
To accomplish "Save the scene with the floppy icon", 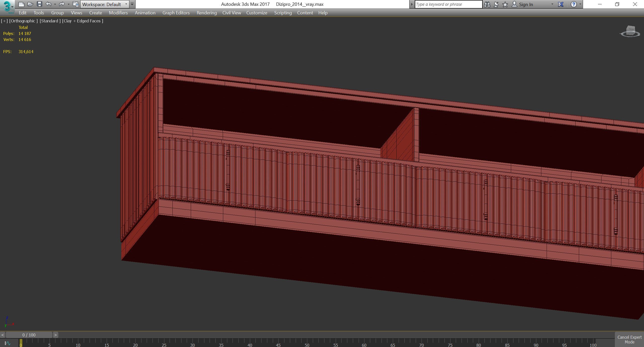I will pos(39,4).
